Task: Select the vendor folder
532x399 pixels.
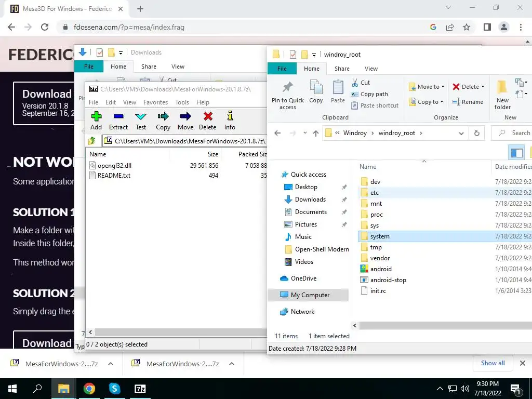Action: point(380,258)
